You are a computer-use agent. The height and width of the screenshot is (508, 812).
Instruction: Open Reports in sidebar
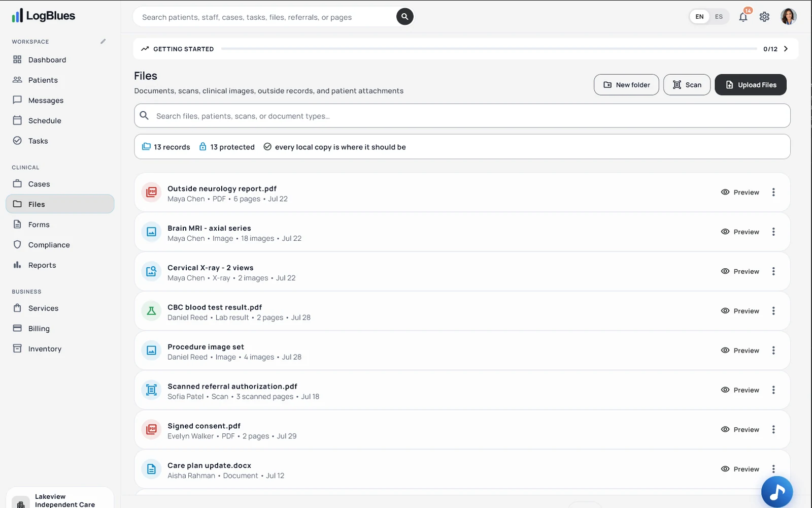point(60,265)
